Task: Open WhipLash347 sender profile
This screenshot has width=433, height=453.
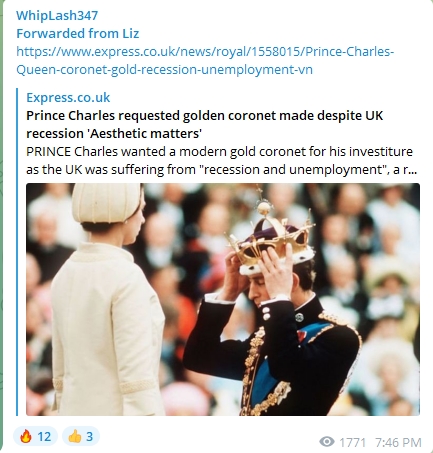Action: [57, 15]
